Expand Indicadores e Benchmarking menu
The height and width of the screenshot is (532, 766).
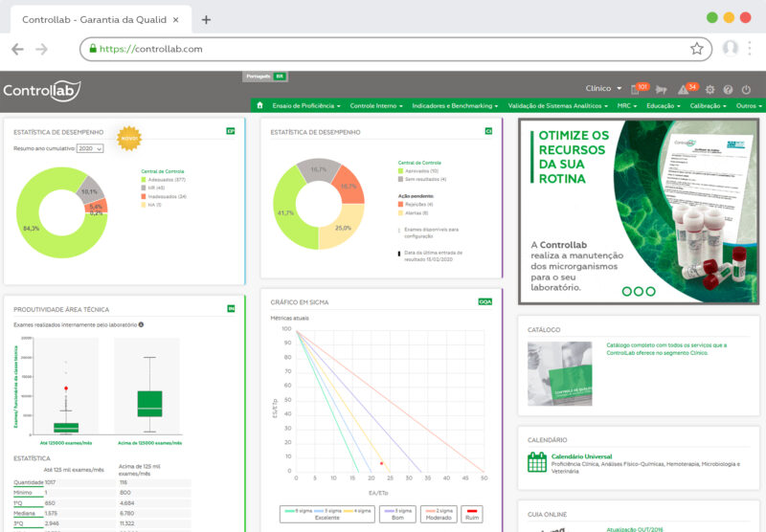(x=455, y=106)
